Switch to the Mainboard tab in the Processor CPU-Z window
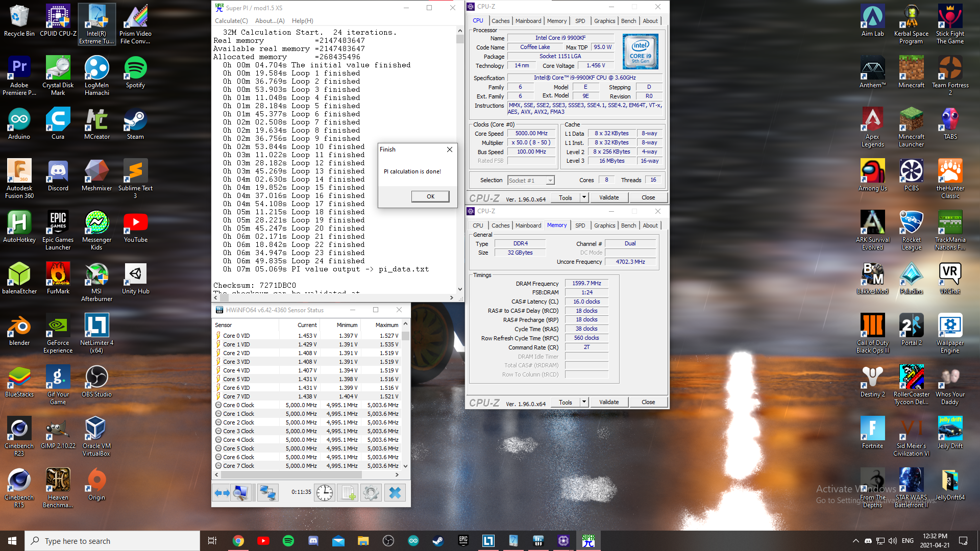980x551 pixels. 528,21
